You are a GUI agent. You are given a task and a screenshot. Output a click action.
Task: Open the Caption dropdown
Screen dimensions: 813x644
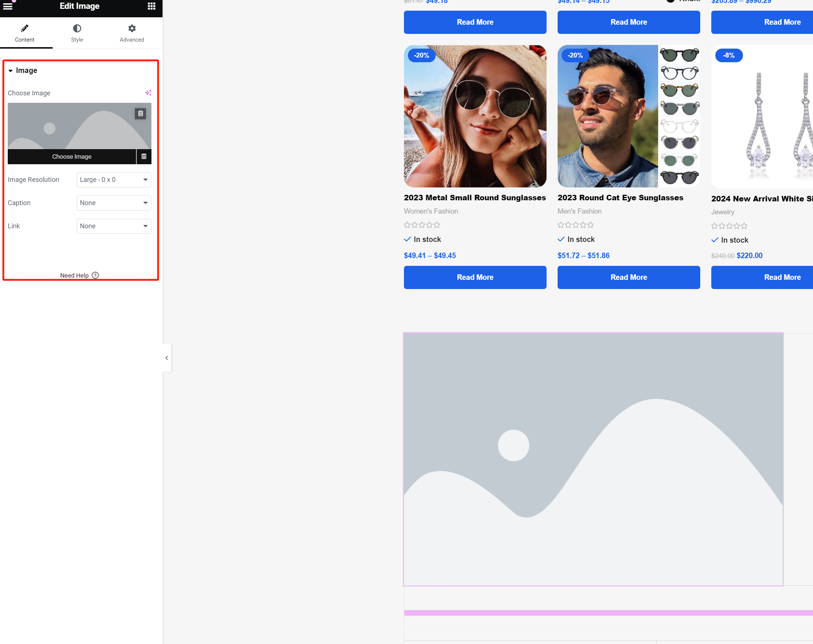click(114, 203)
